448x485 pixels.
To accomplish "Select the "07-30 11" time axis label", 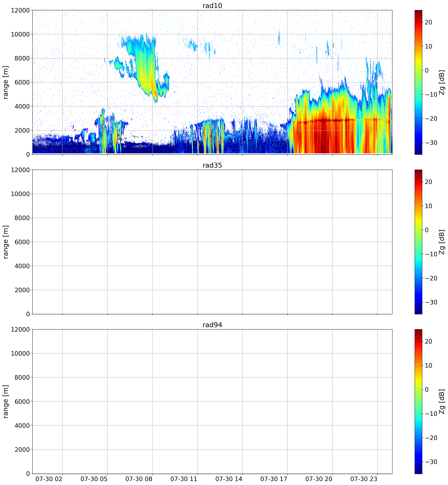I will coord(184,479).
